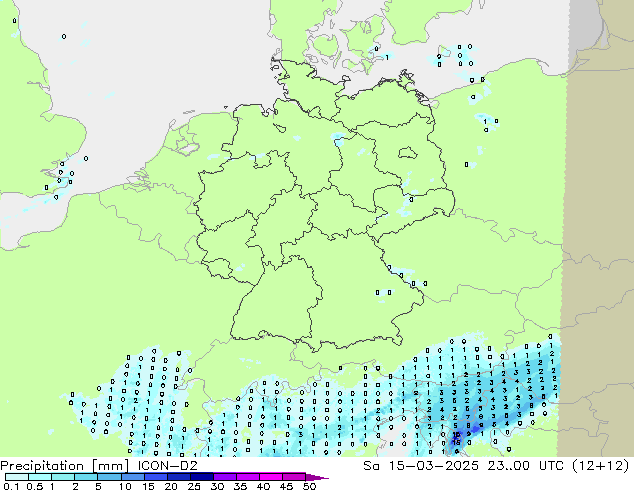This screenshot has width=634, height=490.
Task: Select the 2–5 mm legend swatch
Action: click(86, 477)
